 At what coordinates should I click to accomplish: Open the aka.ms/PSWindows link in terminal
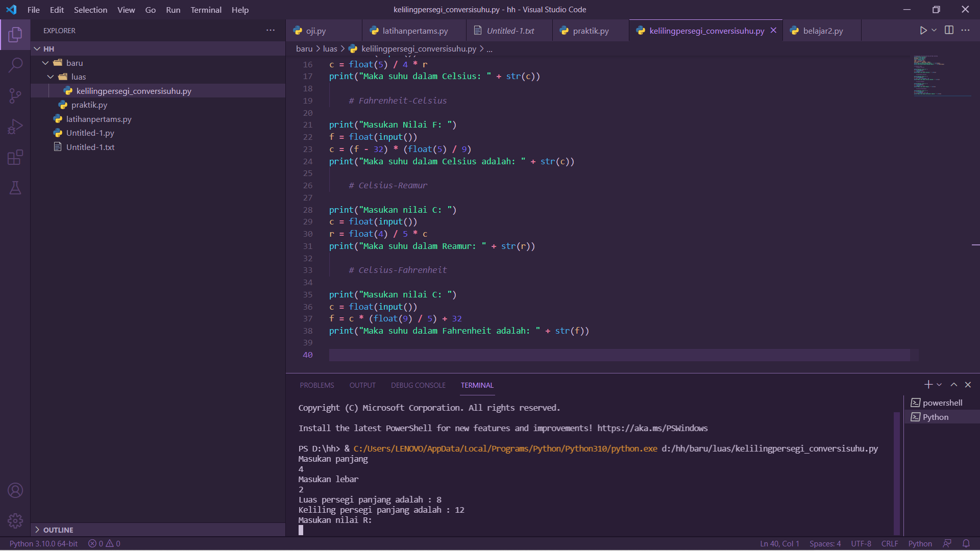pos(652,429)
